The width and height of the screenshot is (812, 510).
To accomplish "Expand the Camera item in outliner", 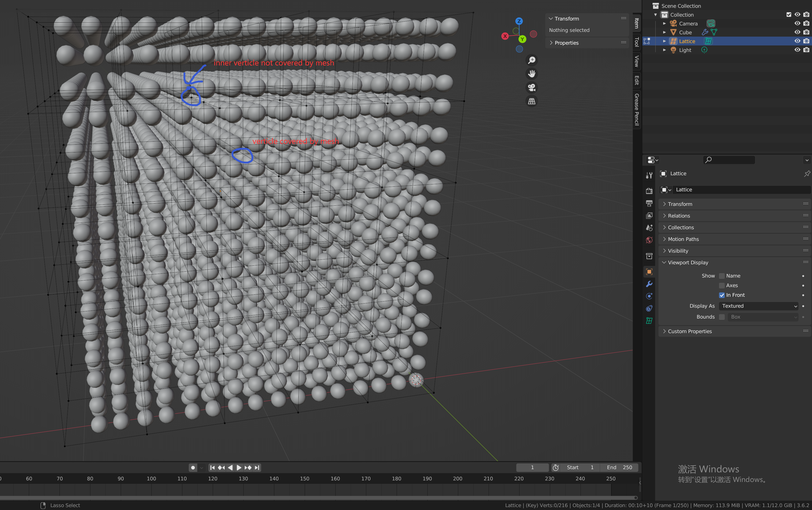I will pos(664,24).
